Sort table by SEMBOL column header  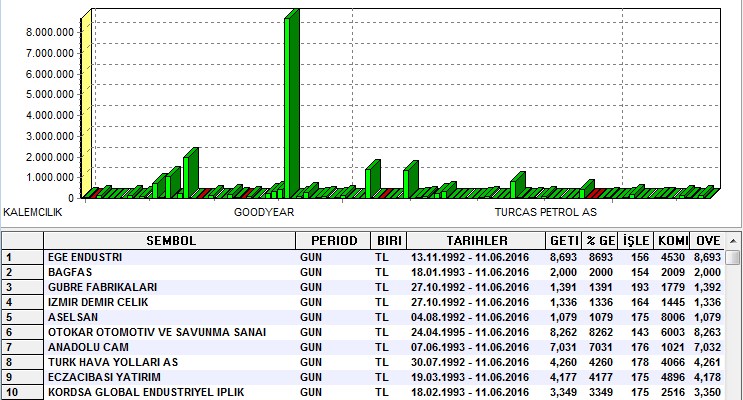[x=170, y=241]
